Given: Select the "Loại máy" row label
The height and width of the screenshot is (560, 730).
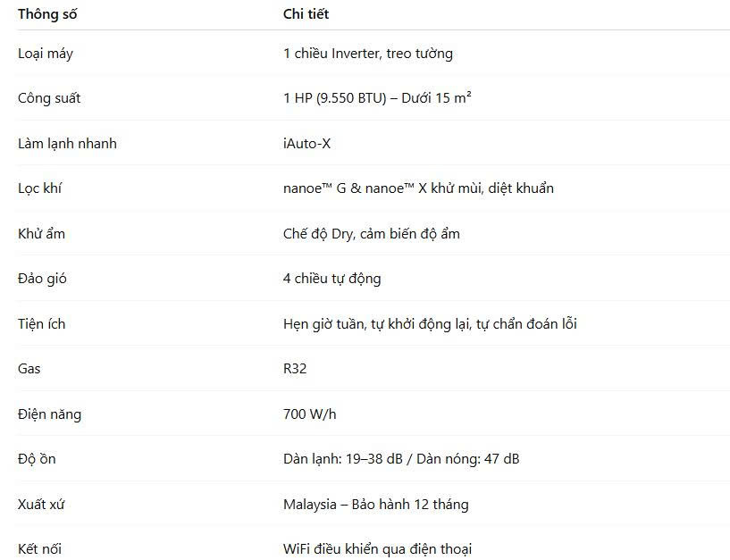Looking at the screenshot, I should (x=46, y=54).
